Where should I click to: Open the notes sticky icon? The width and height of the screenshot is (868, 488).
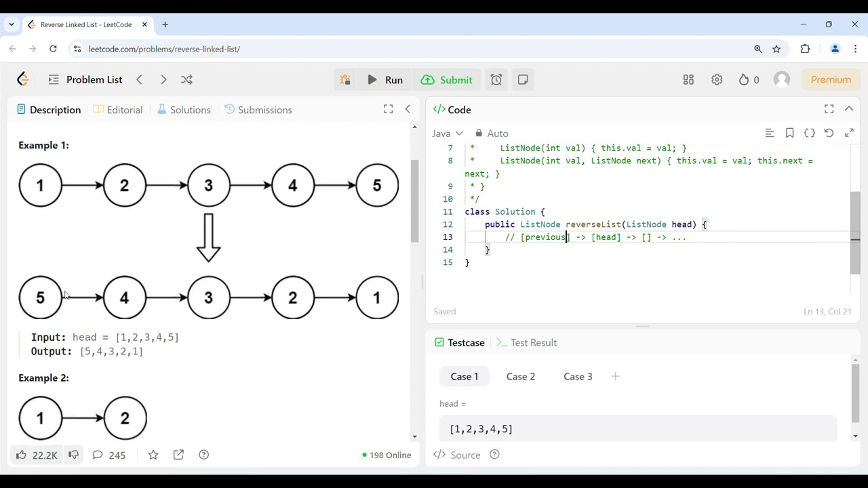pos(523,79)
